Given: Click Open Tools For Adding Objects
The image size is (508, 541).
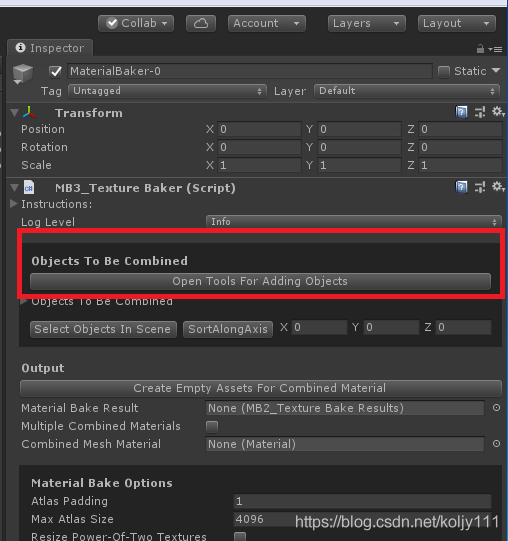Looking at the screenshot, I should click(x=260, y=281).
